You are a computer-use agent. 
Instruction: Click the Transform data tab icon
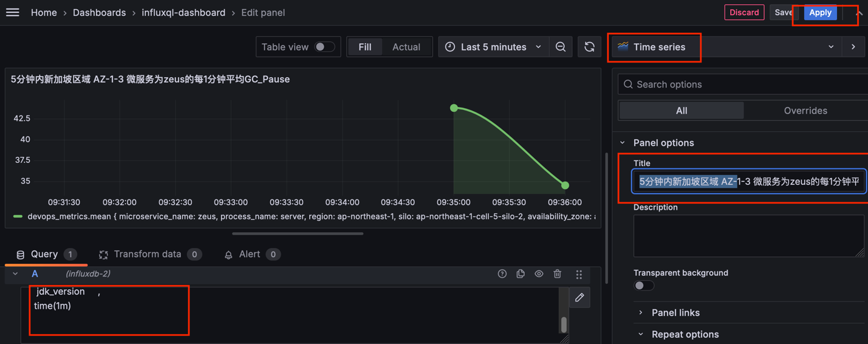point(103,255)
